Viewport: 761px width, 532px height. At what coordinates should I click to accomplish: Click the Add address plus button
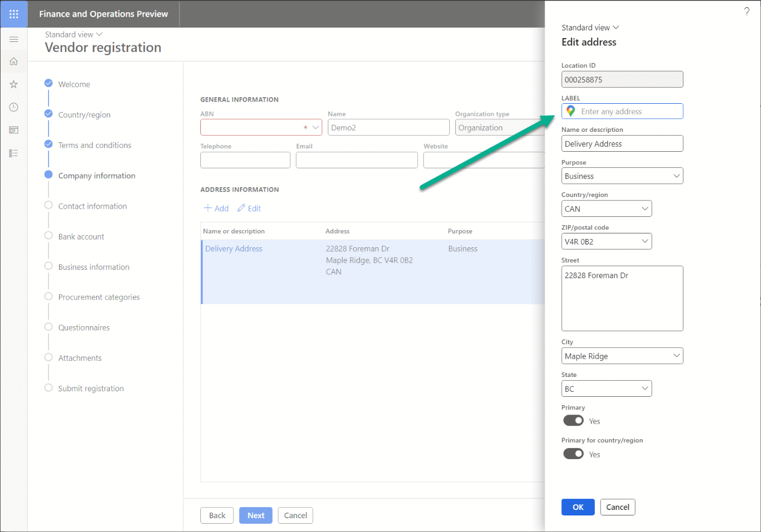point(216,208)
